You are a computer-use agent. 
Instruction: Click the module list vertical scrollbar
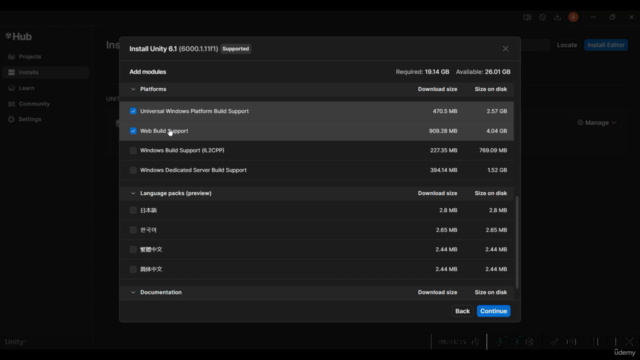click(517, 242)
